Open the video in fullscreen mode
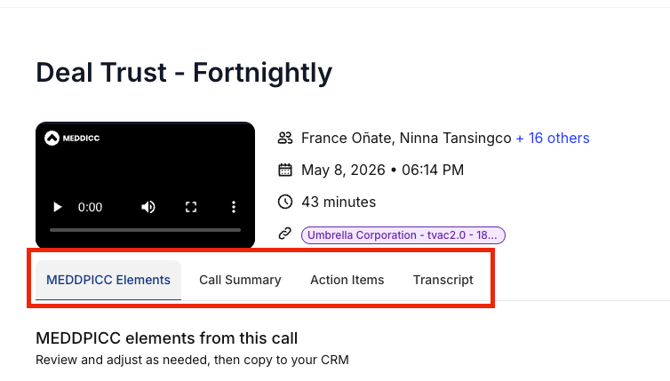670x381 pixels. [x=191, y=207]
